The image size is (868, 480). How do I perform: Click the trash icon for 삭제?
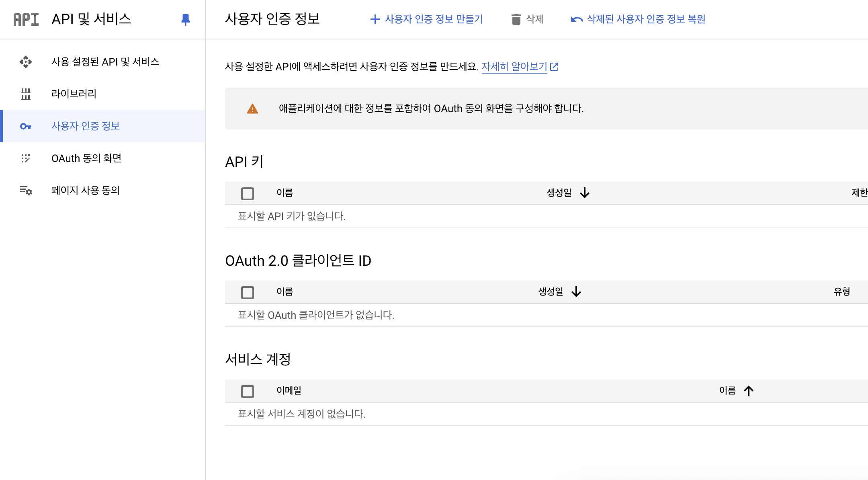point(516,19)
